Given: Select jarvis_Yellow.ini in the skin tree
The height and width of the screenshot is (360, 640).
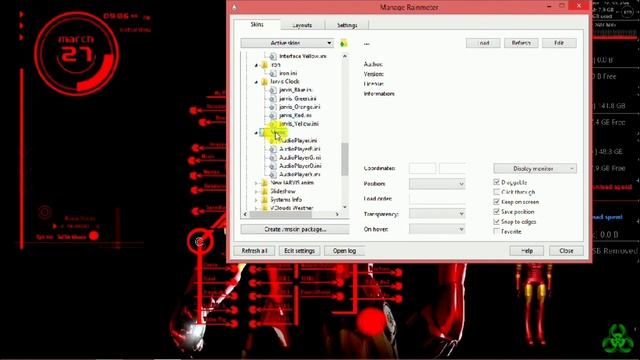Looking at the screenshot, I should (x=299, y=124).
